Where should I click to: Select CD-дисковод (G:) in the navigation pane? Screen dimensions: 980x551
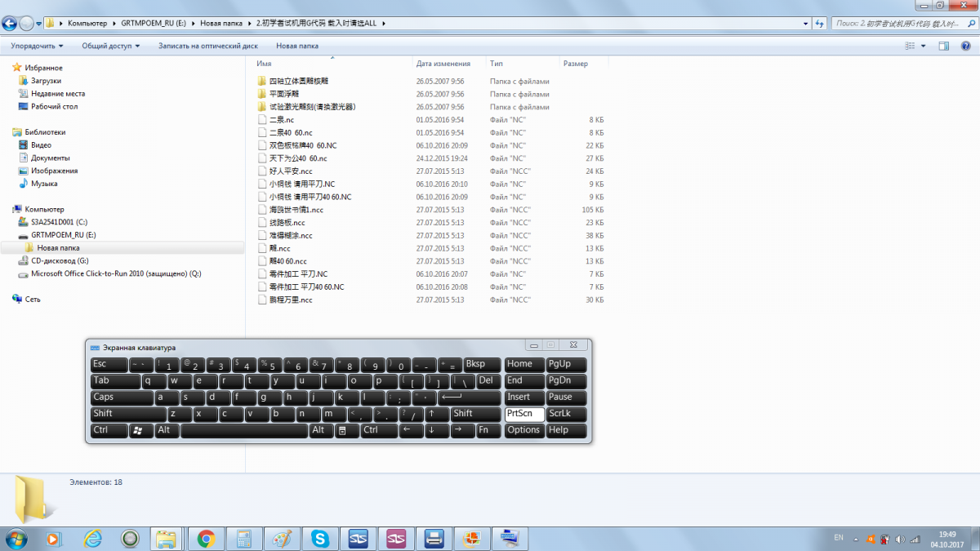click(60, 260)
